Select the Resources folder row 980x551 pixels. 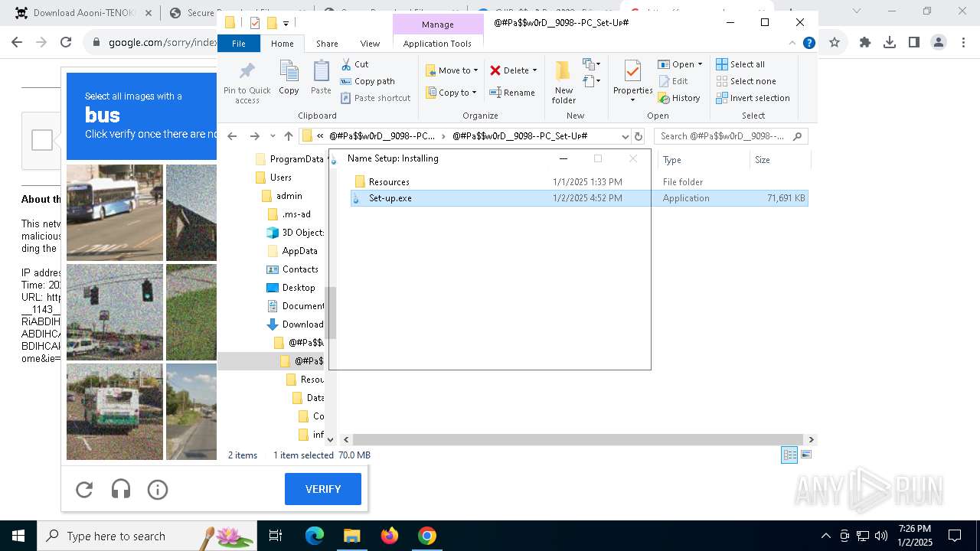(579, 182)
